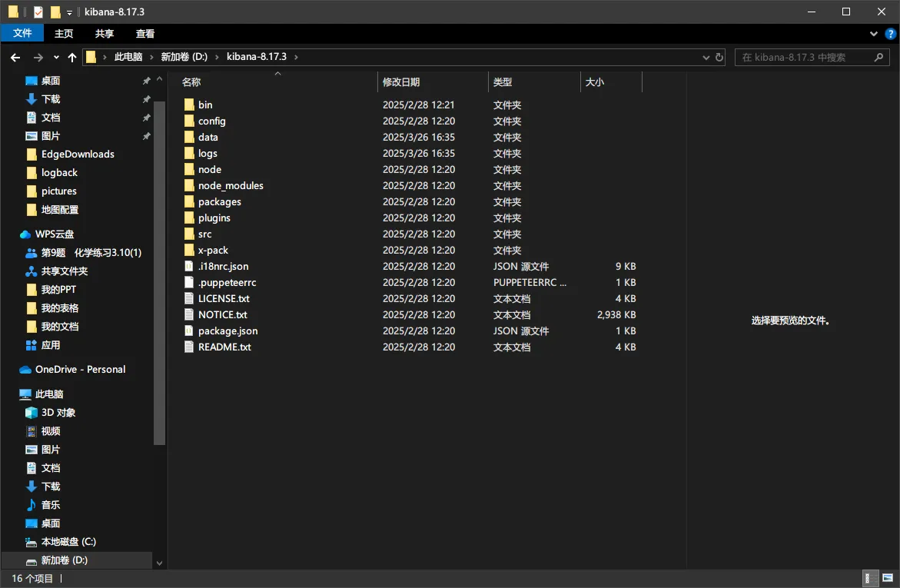Switch to details view layout icon
This screenshot has height=588, width=900.
click(x=870, y=578)
